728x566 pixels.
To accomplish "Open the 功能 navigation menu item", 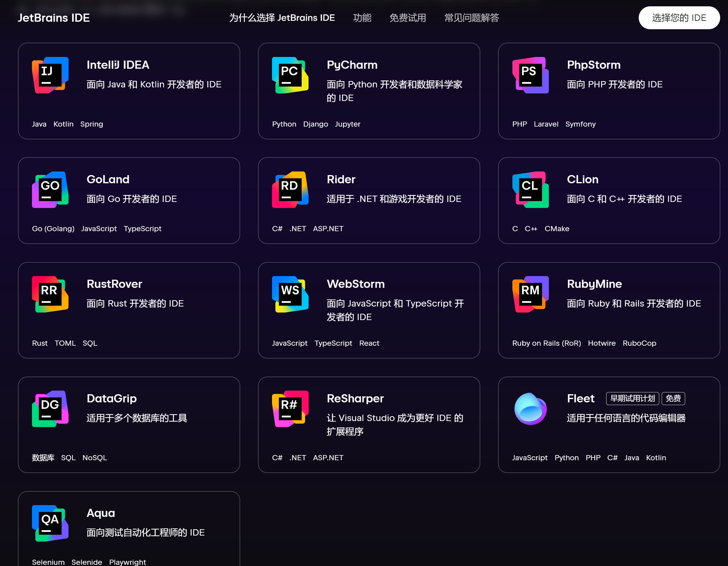I will click(362, 18).
